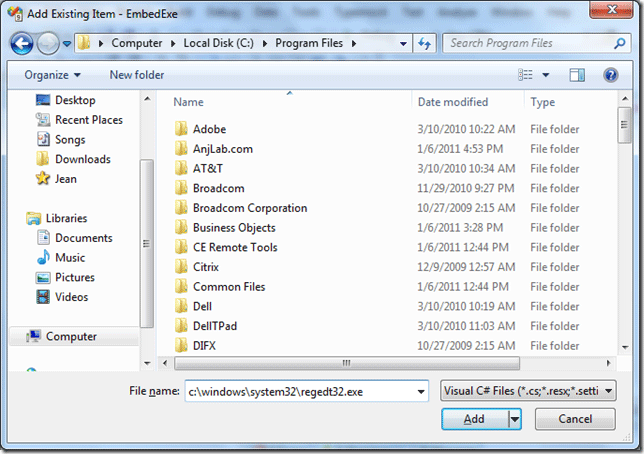The image size is (644, 454).
Task: Expand arrow after Program Files breadcrumb
Action: [354, 43]
